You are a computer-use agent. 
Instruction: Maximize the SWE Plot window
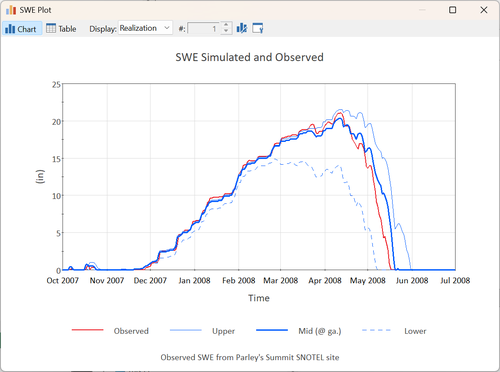tap(452, 10)
